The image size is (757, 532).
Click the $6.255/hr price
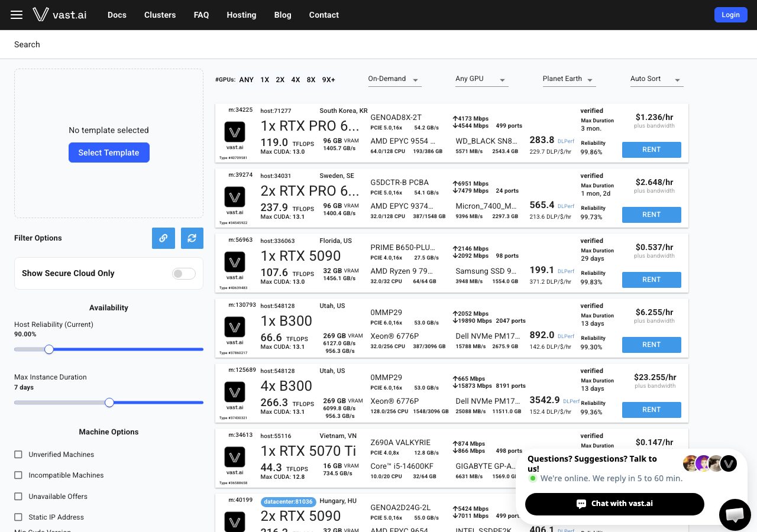point(655,312)
